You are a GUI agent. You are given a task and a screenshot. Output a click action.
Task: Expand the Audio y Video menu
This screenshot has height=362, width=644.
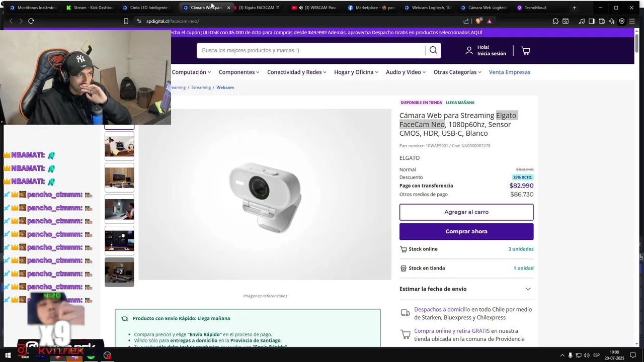click(406, 72)
